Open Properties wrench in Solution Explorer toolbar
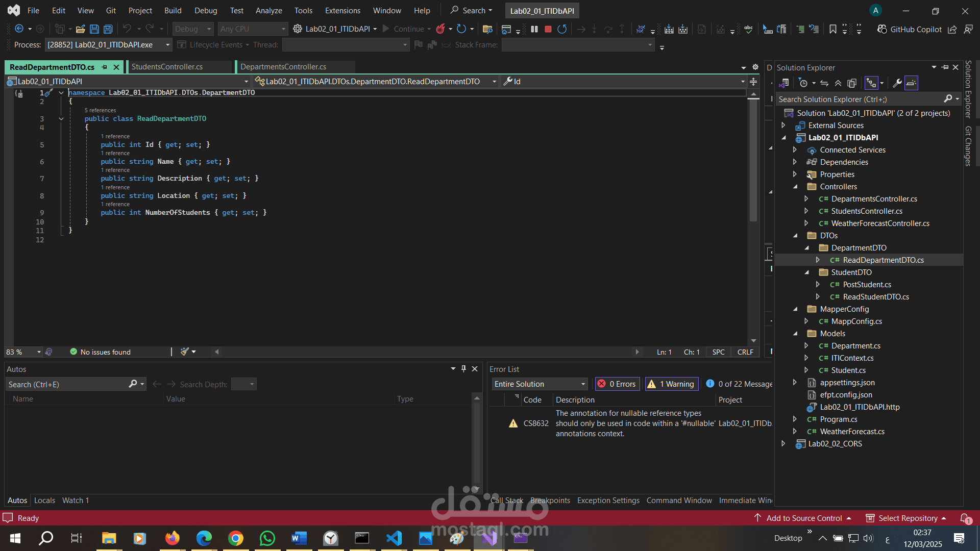 pyautogui.click(x=897, y=83)
